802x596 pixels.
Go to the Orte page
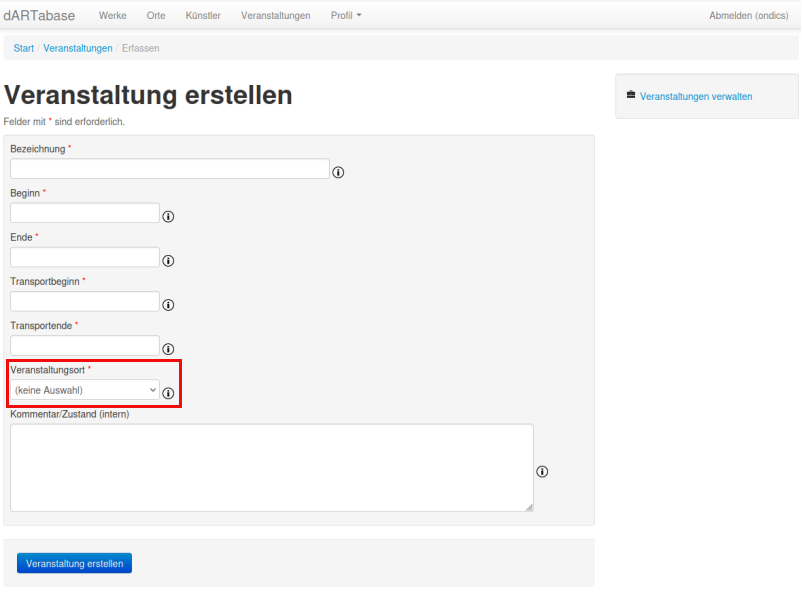click(156, 16)
